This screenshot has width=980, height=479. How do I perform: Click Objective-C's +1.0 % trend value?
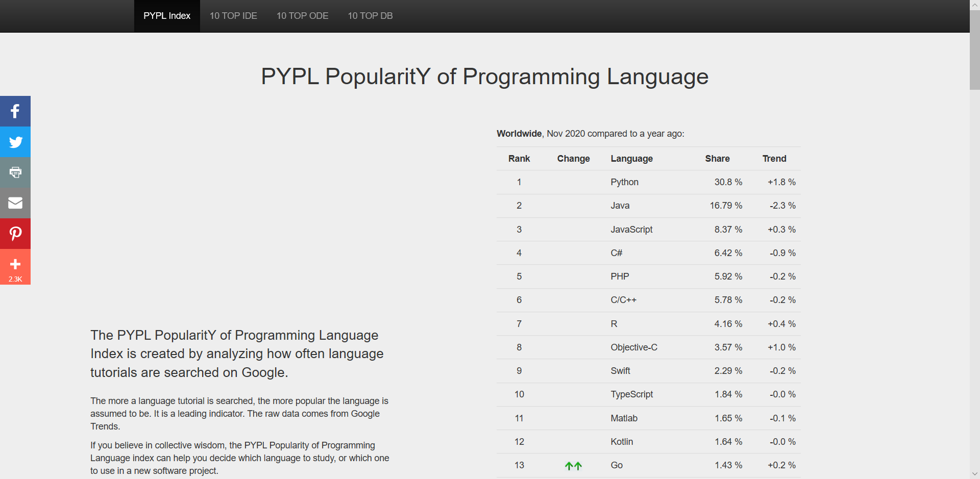point(781,347)
